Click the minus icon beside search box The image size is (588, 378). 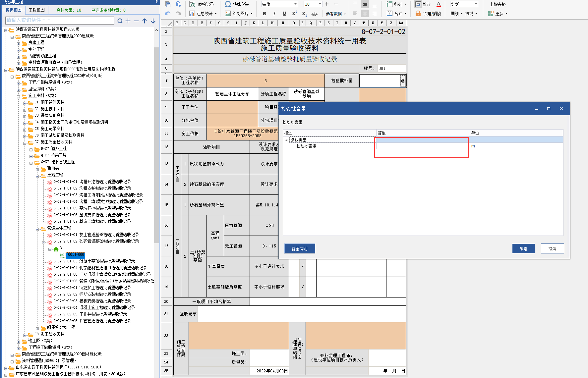(136, 21)
